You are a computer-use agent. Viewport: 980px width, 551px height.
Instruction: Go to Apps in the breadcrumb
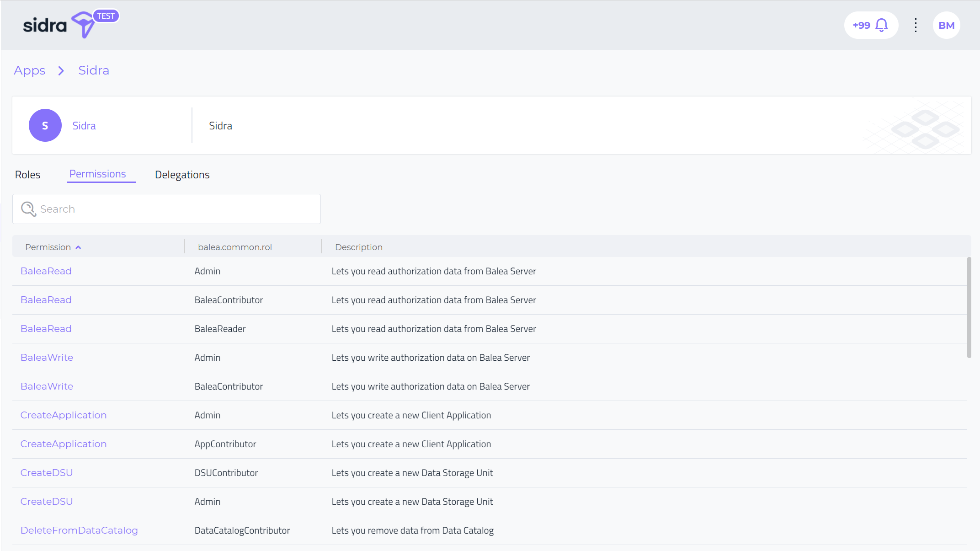[29, 70]
